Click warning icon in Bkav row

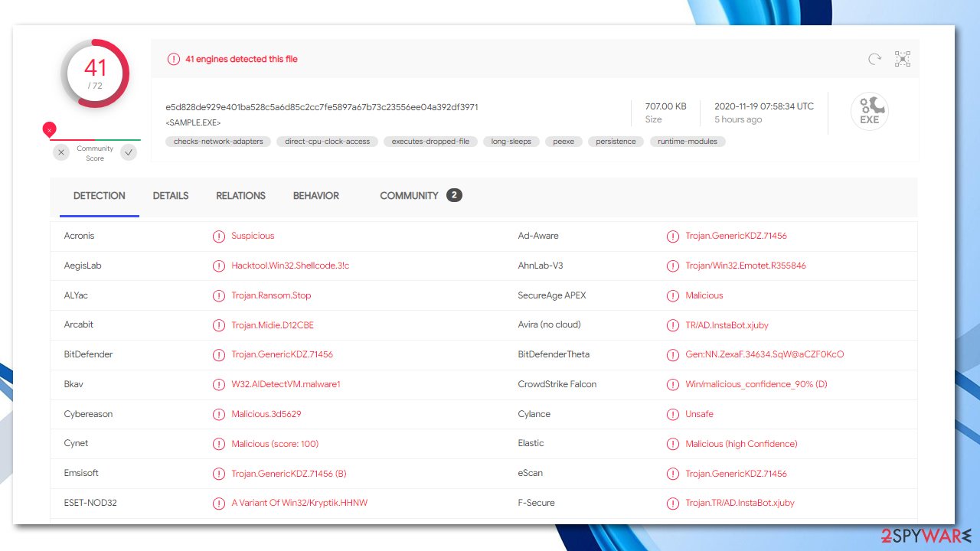pyautogui.click(x=219, y=384)
